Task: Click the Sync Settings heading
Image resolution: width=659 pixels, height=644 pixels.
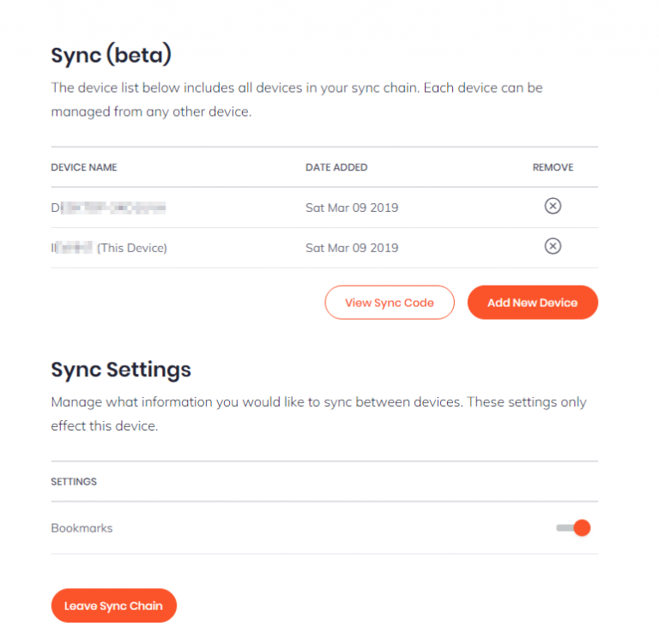Action: pos(121,370)
